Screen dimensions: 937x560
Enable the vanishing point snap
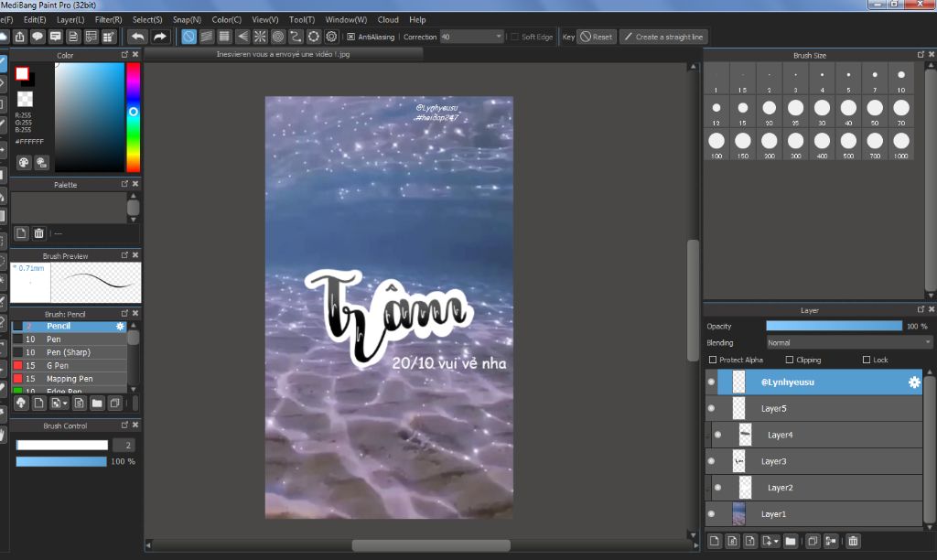coord(242,37)
